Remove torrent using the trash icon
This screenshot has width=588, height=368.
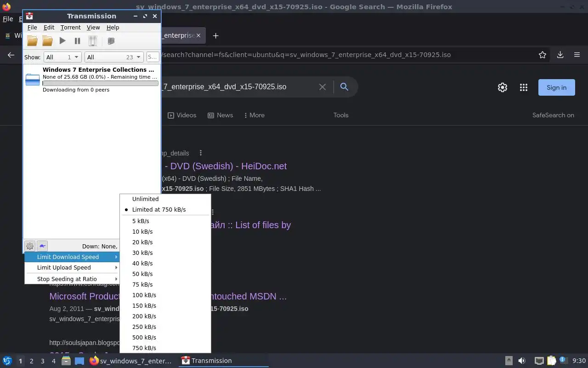point(93,41)
